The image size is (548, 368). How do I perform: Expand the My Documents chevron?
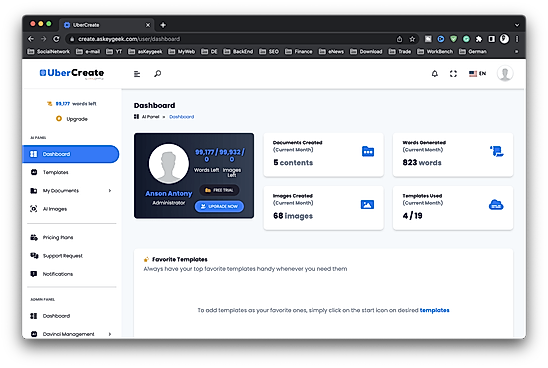[x=110, y=190]
